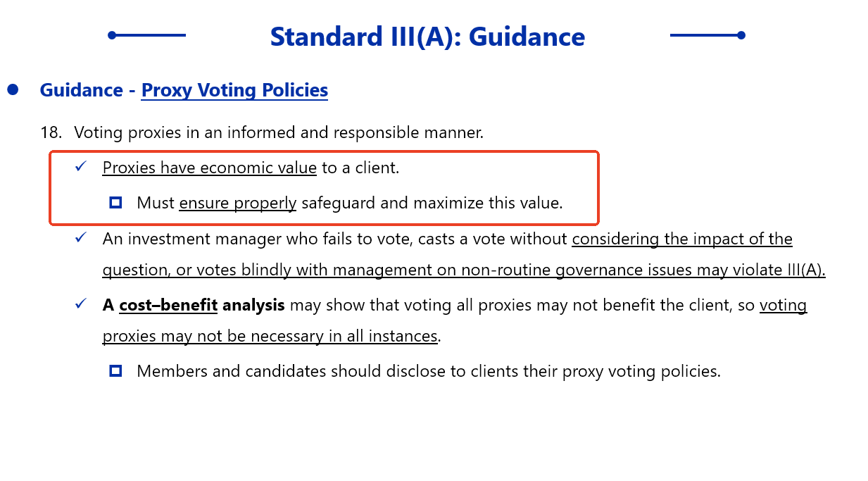Click the red highlighted box border
Viewport: 868px width, 481px height.
click(598, 187)
